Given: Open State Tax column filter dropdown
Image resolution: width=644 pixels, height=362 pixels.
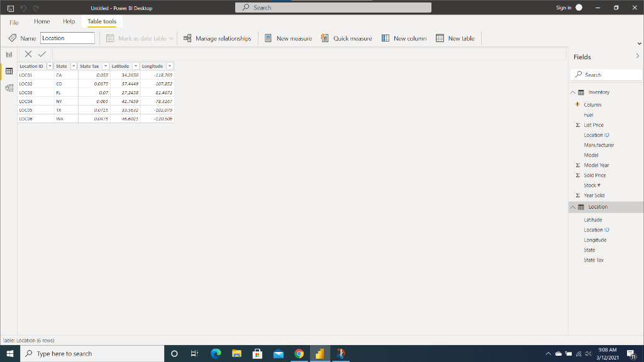Looking at the screenshot, I should point(106,66).
